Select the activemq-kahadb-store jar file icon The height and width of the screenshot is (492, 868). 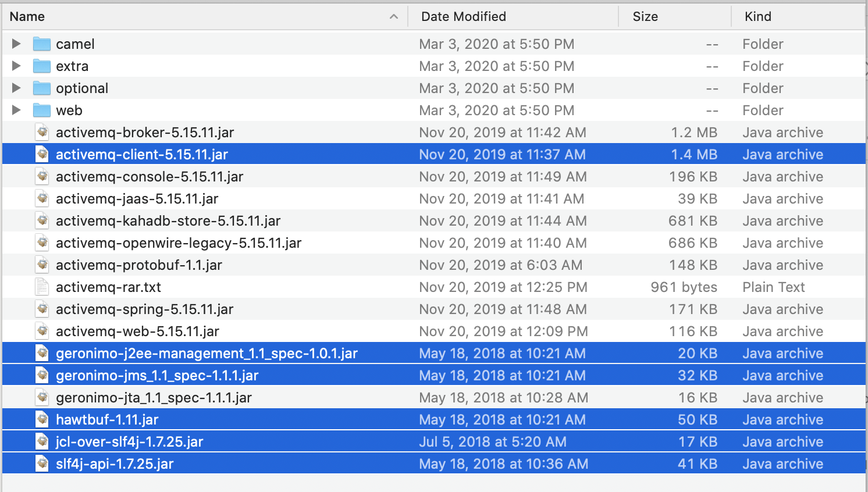tap(42, 220)
